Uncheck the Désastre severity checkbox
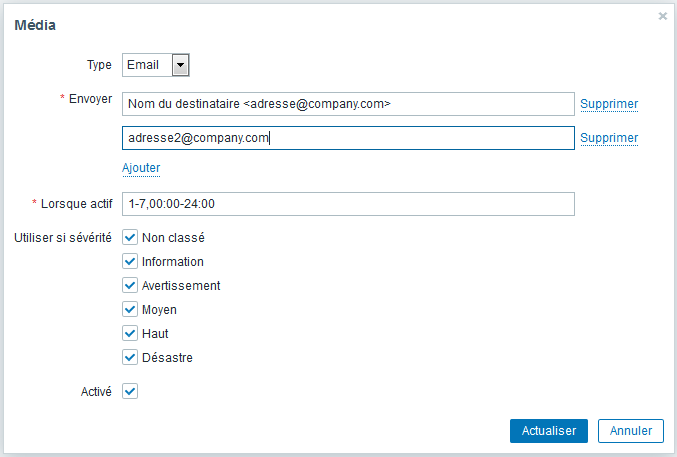Image resolution: width=677 pixels, height=457 pixels. pos(130,357)
